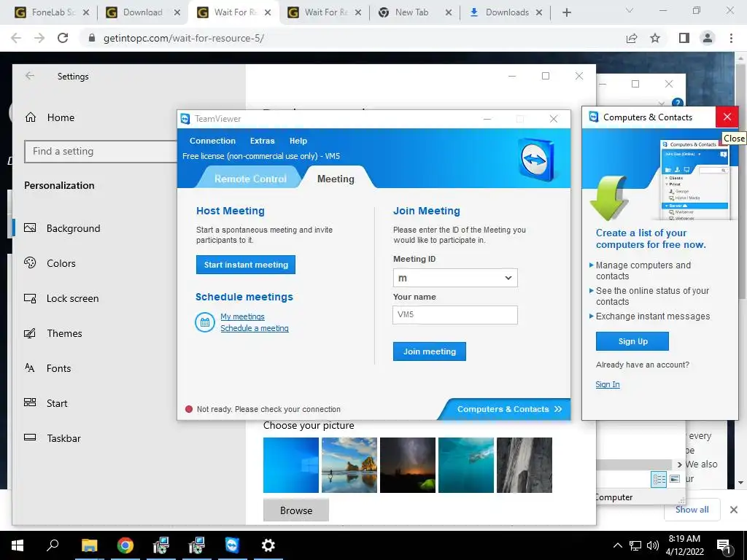Image resolution: width=747 pixels, height=560 pixels.
Task: Open Schedule a meeting link
Action: [x=255, y=328]
